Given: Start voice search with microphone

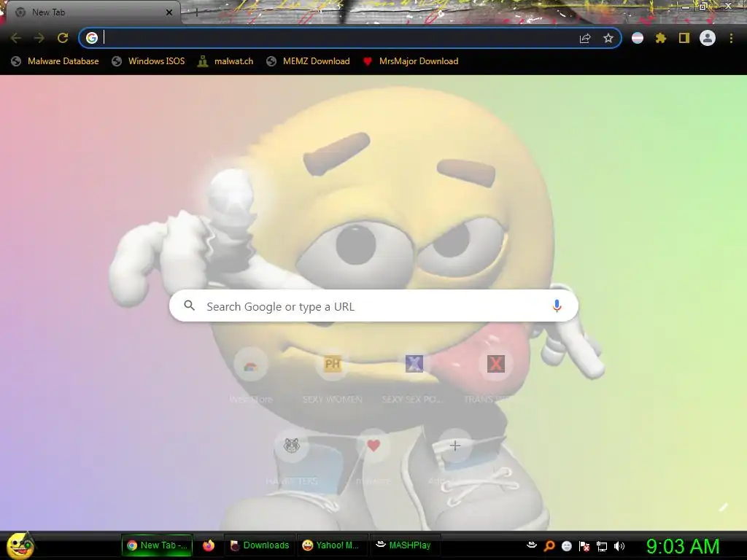Looking at the screenshot, I should [557, 306].
